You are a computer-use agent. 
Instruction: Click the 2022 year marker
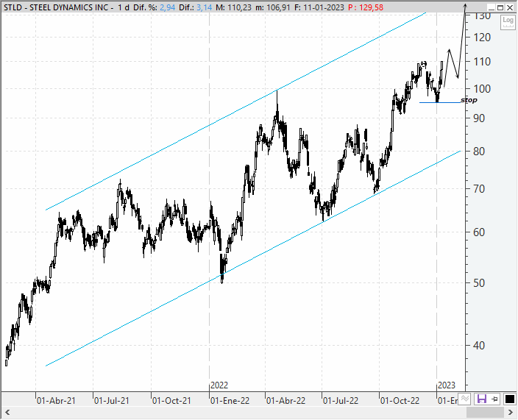pos(219,385)
